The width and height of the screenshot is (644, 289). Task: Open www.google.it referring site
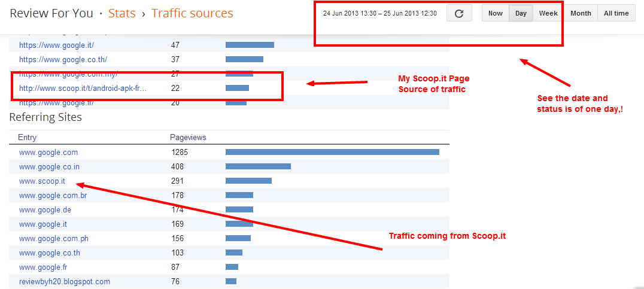tap(43, 224)
